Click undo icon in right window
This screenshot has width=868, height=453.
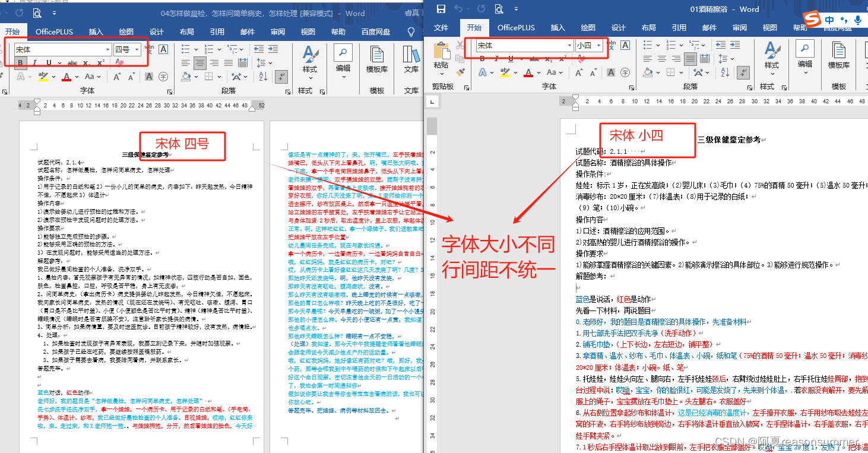click(x=460, y=9)
